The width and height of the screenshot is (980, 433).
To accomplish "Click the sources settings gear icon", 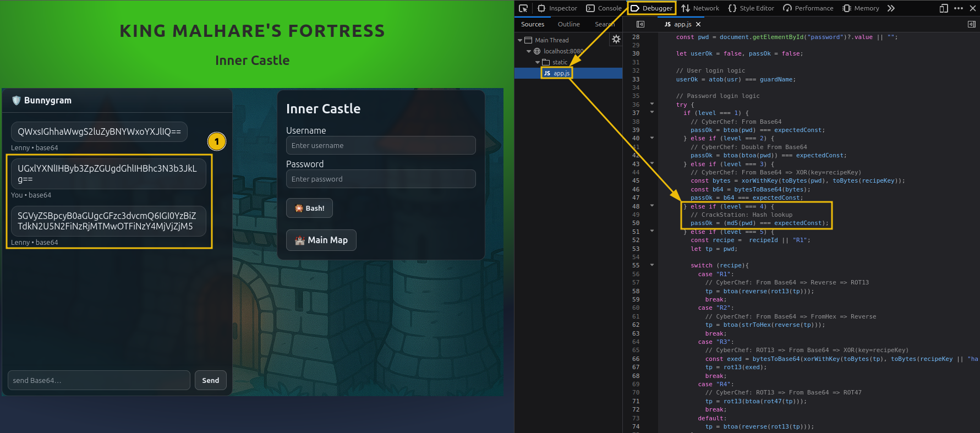I will pyautogui.click(x=616, y=39).
